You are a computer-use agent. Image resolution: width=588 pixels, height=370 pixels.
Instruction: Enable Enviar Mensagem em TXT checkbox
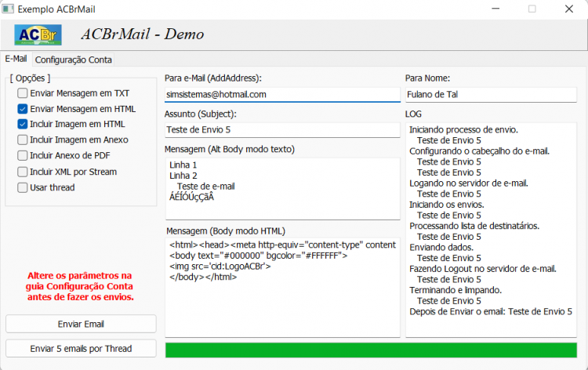click(x=23, y=93)
